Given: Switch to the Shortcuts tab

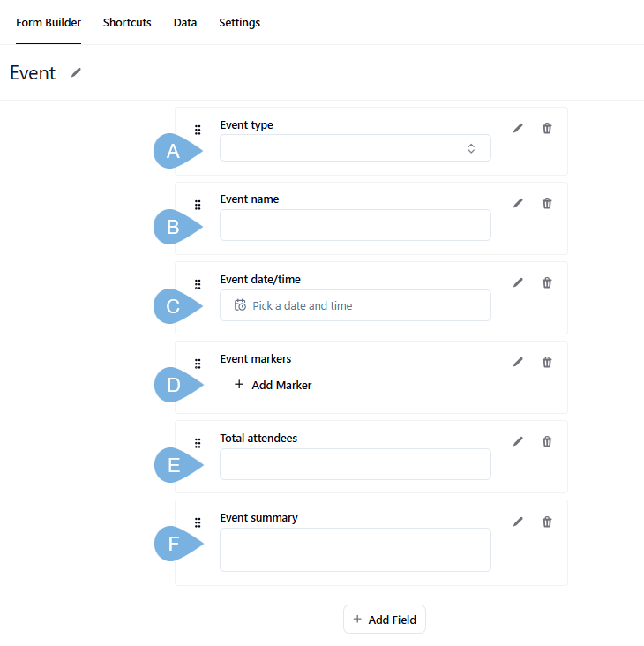Looking at the screenshot, I should pyautogui.click(x=127, y=23).
